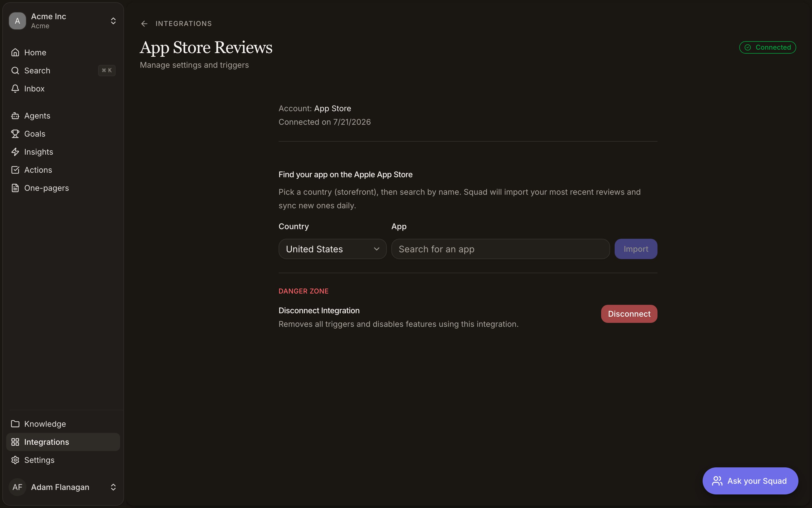Go to Home in sidebar

pos(63,52)
